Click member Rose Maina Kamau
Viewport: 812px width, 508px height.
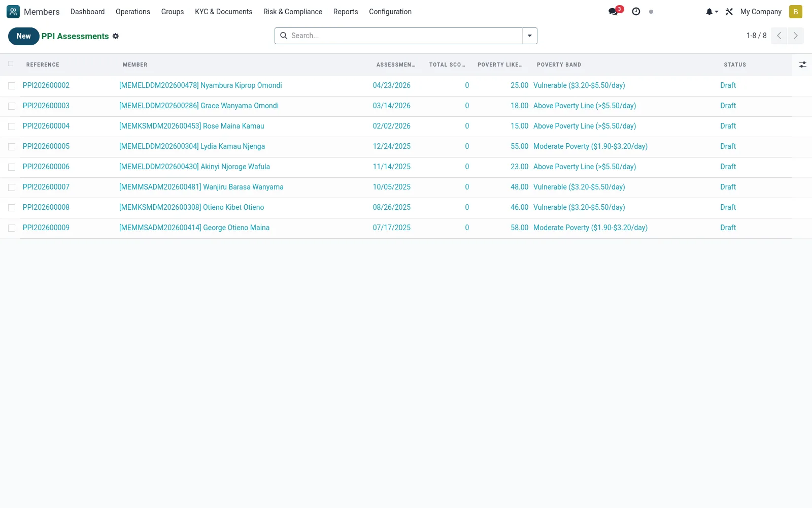[192, 126]
